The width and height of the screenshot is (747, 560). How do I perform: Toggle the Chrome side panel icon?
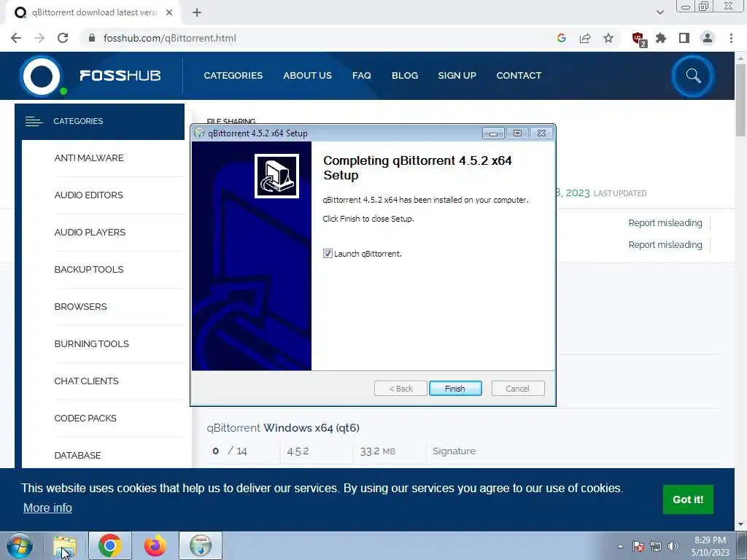pos(684,38)
